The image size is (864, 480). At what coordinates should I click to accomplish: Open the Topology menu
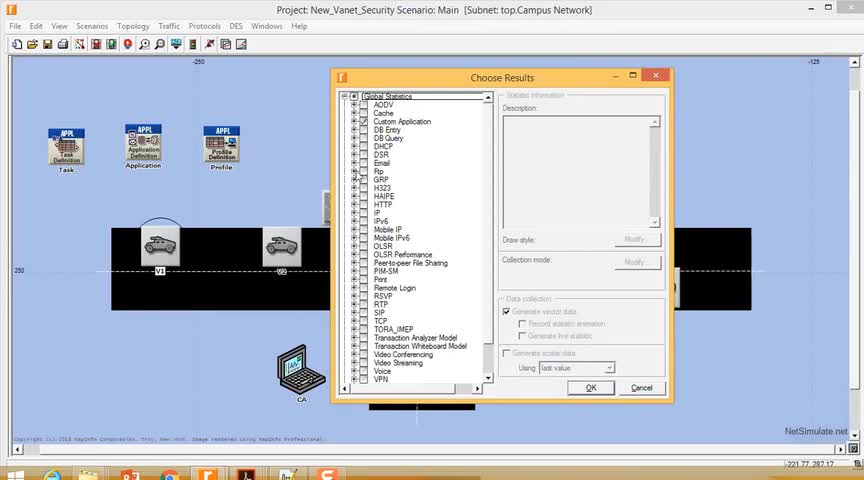133,26
